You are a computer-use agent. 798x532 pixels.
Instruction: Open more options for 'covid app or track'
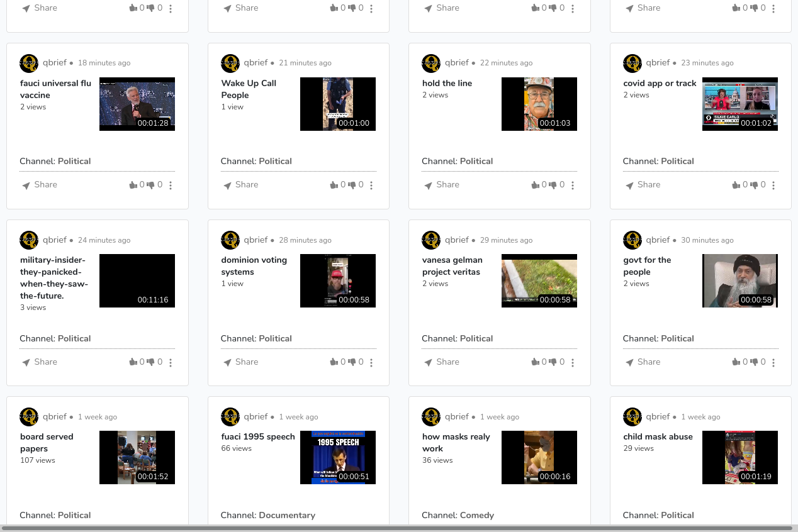[x=773, y=186]
